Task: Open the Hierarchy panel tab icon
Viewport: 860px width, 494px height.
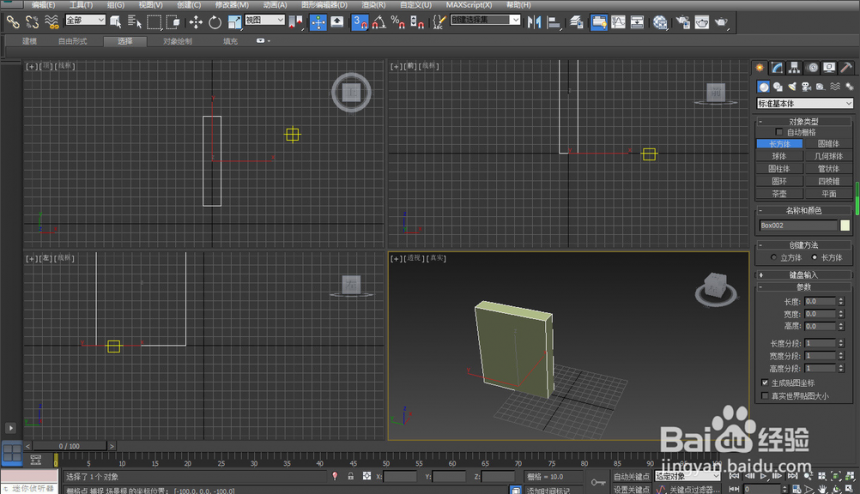Action: pos(794,67)
